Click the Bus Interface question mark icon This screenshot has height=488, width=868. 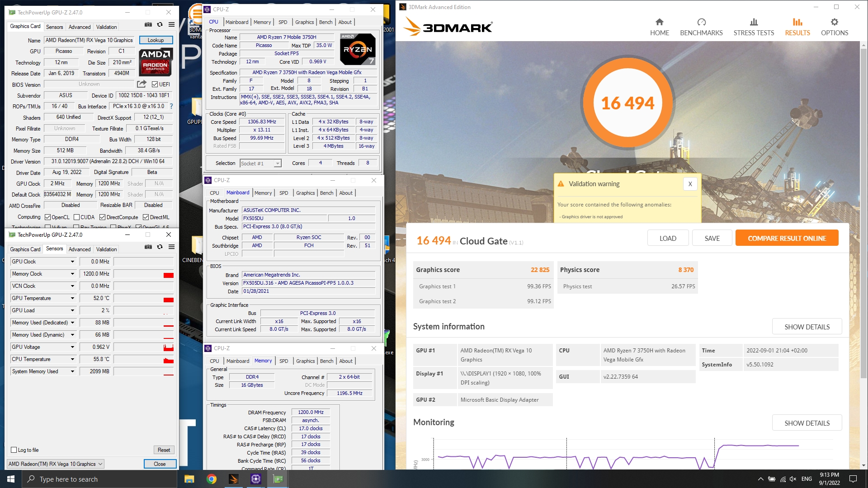[171, 107]
